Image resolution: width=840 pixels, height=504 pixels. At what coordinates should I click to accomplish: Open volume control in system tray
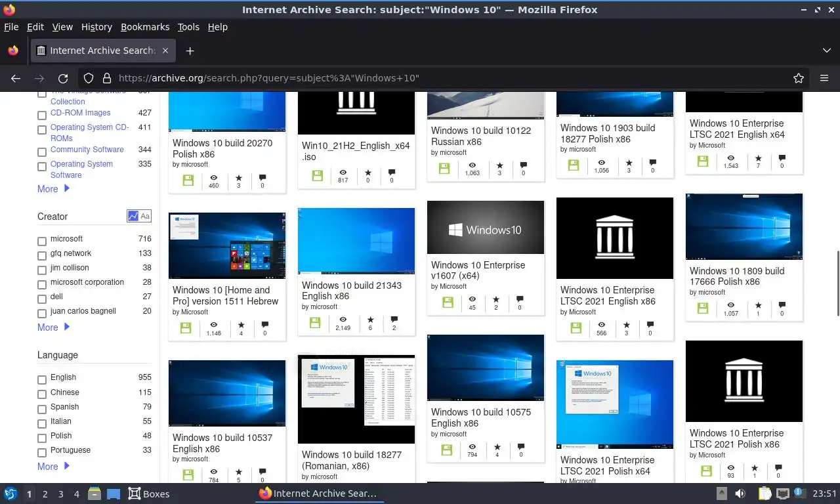pos(740,493)
